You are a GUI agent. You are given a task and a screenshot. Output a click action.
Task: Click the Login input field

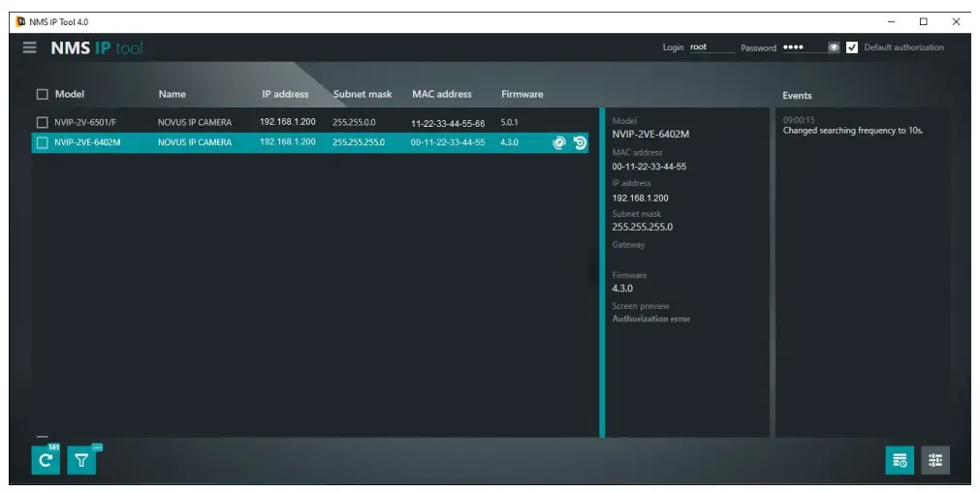[x=711, y=47]
